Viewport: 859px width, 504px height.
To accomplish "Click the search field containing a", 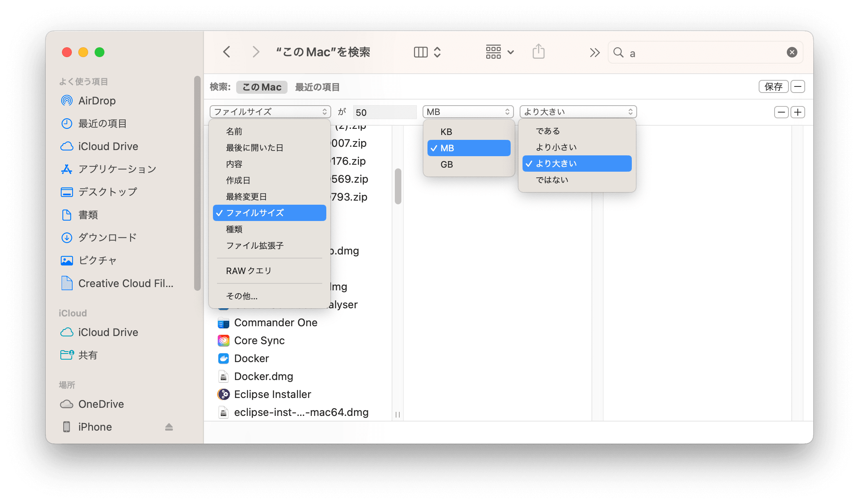I will [x=706, y=53].
